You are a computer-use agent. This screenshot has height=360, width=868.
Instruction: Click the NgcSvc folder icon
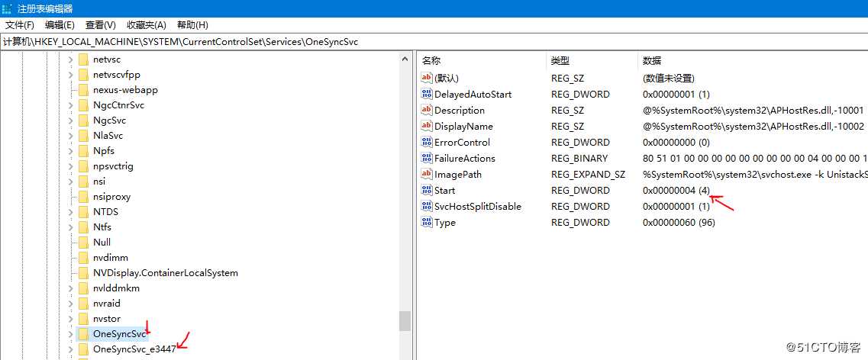click(x=83, y=120)
